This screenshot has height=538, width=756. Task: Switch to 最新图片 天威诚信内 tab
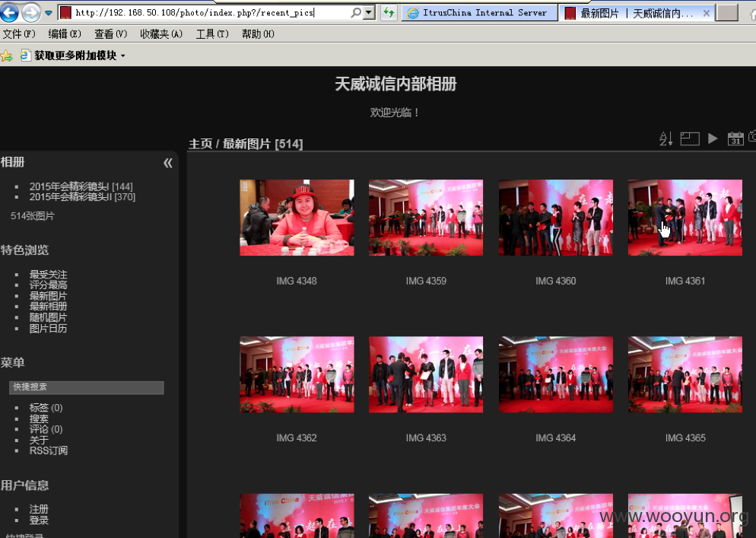(636, 13)
